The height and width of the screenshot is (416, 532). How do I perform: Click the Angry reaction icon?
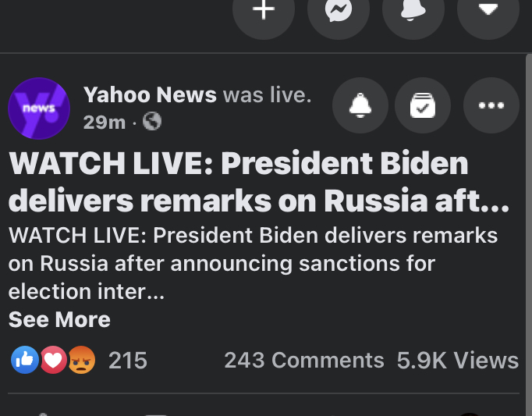pyautogui.click(x=81, y=360)
